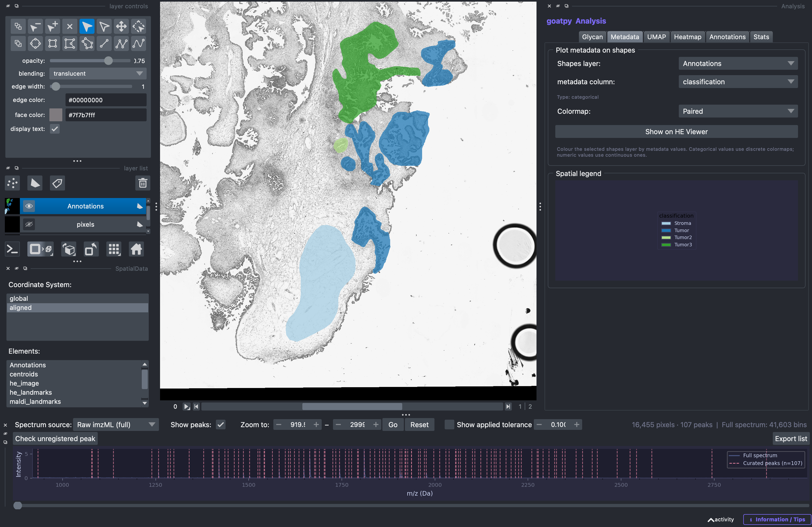
Task: Click the reset view home icon
Action: point(136,250)
